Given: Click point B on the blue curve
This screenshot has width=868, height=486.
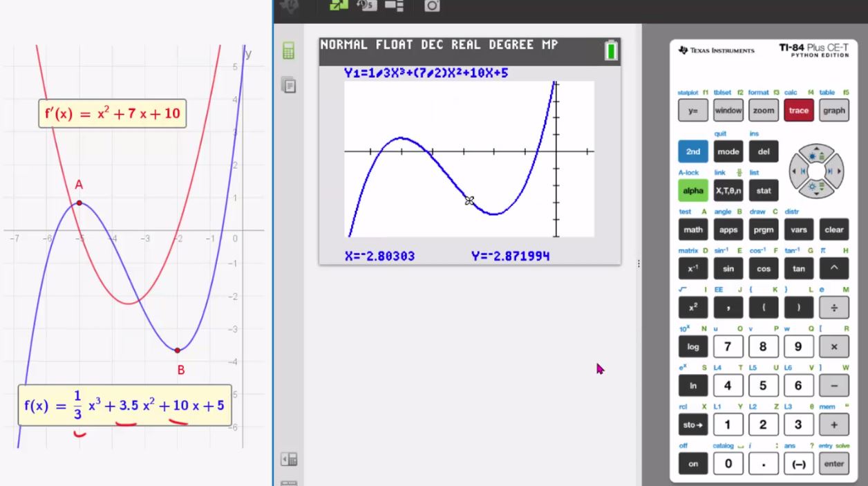Looking at the screenshot, I should [x=178, y=351].
